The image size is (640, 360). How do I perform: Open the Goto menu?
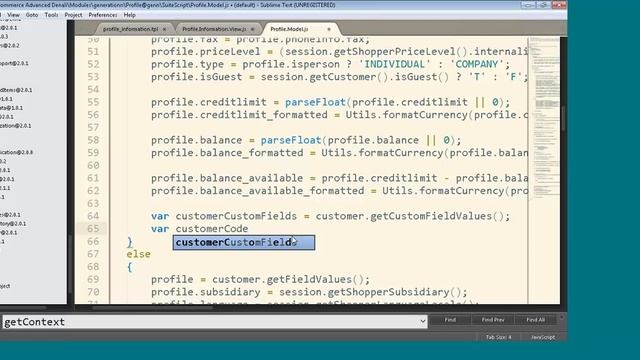(x=32, y=15)
